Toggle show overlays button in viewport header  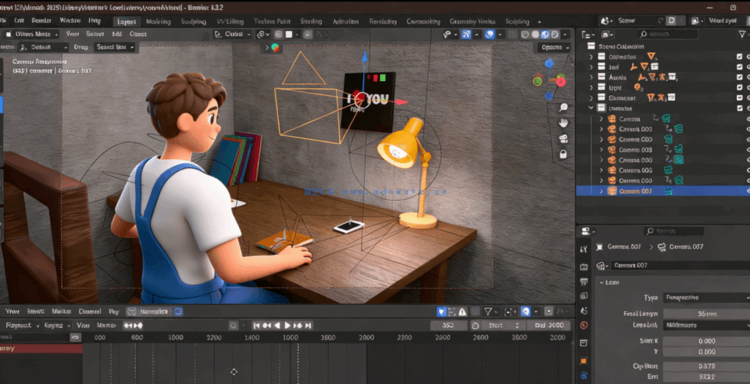[x=489, y=34]
